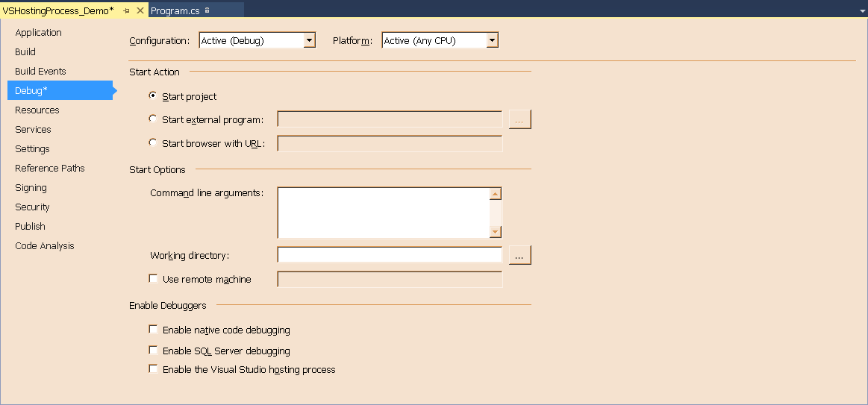Viewport: 868px width, 405px height.
Task: Select the Debug page
Action: coord(60,91)
